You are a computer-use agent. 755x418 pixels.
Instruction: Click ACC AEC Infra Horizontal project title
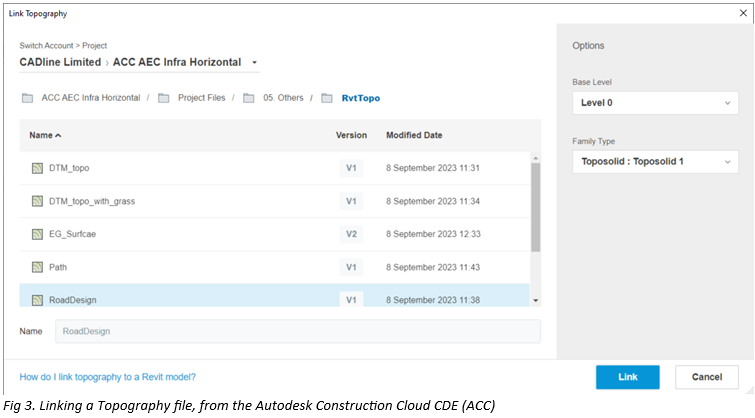point(177,62)
